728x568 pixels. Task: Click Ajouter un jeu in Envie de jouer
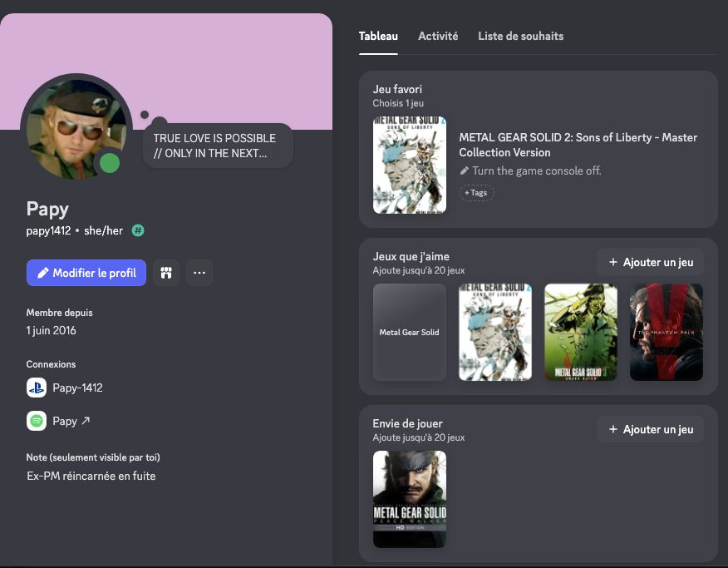(x=650, y=430)
